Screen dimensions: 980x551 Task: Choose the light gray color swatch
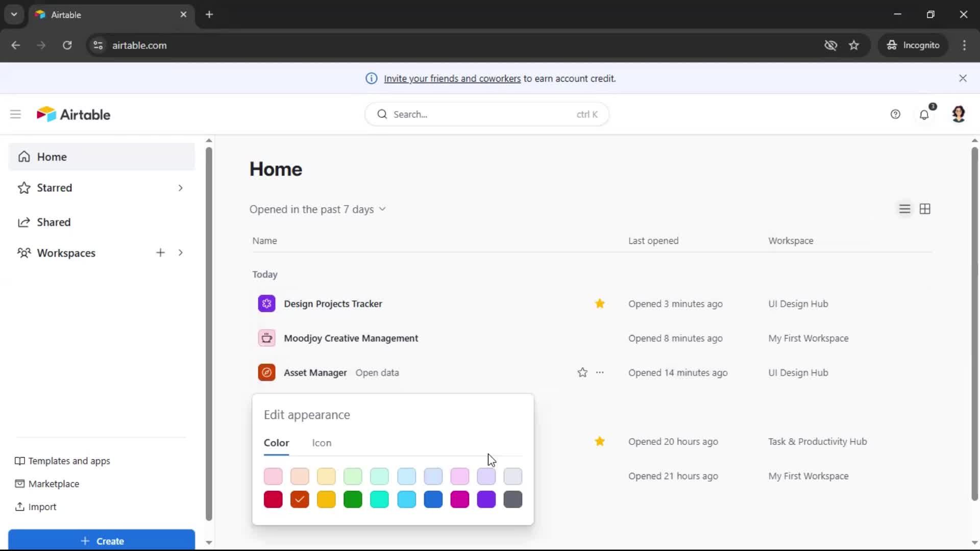click(x=513, y=477)
